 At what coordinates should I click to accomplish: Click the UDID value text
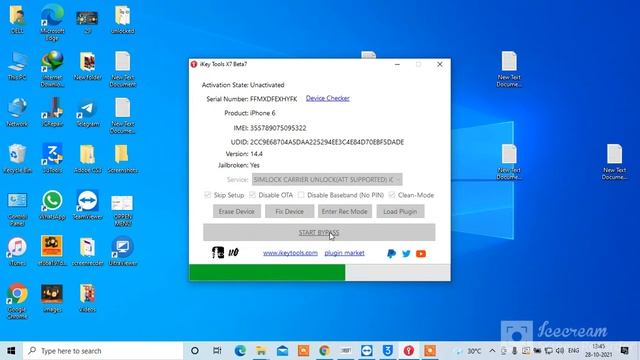327,142
